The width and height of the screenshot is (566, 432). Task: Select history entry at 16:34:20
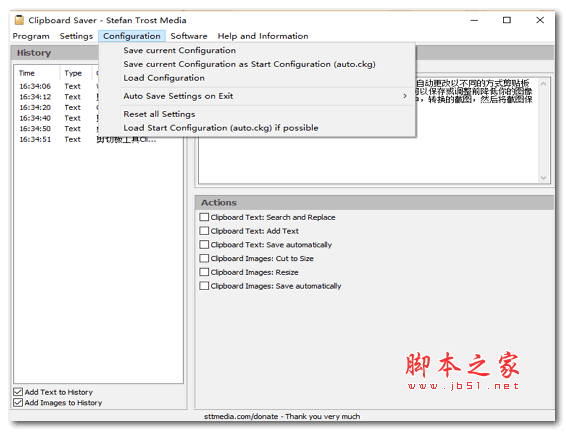99,108
